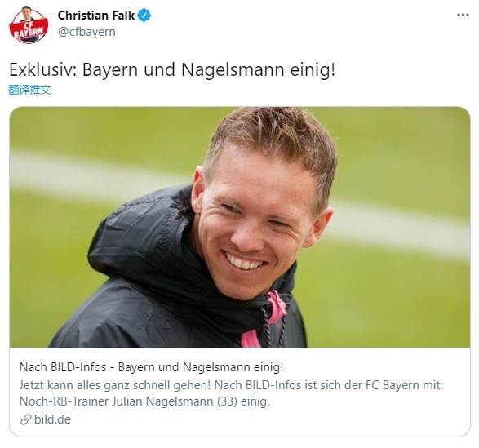Click the 'CF BAYERN' red banner in avatar
The height and width of the screenshot is (448, 479).
(29, 30)
